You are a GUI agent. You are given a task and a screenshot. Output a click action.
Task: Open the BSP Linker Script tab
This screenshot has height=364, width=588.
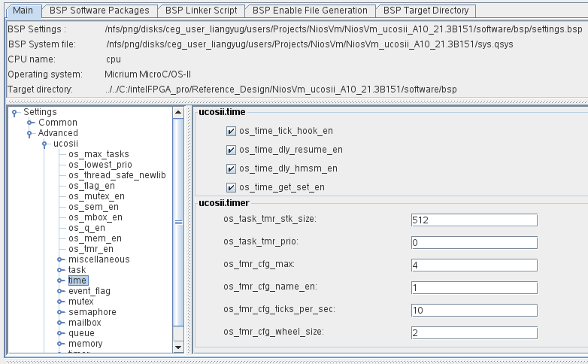coord(202,11)
